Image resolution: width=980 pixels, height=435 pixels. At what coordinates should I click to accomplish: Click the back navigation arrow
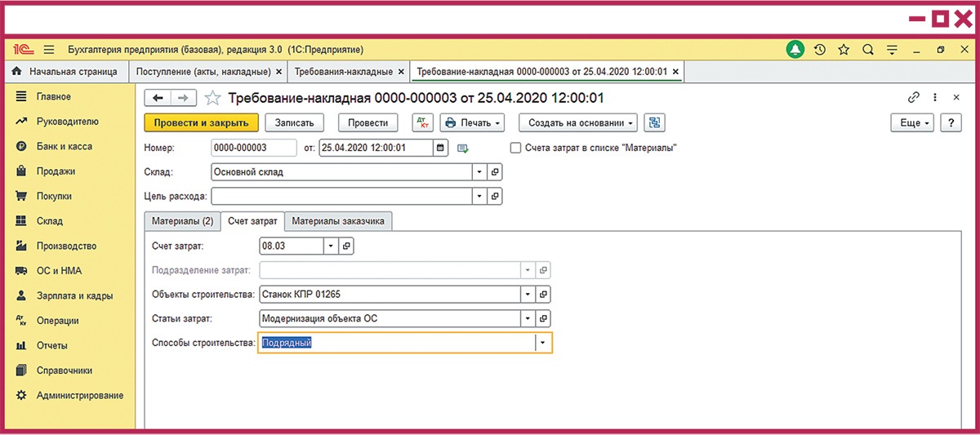[x=158, y=98]
